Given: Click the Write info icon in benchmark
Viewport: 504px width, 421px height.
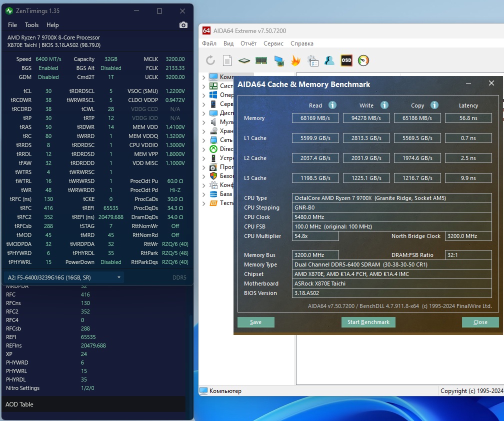Looking at the screenshot, I should tap(384, 105).
